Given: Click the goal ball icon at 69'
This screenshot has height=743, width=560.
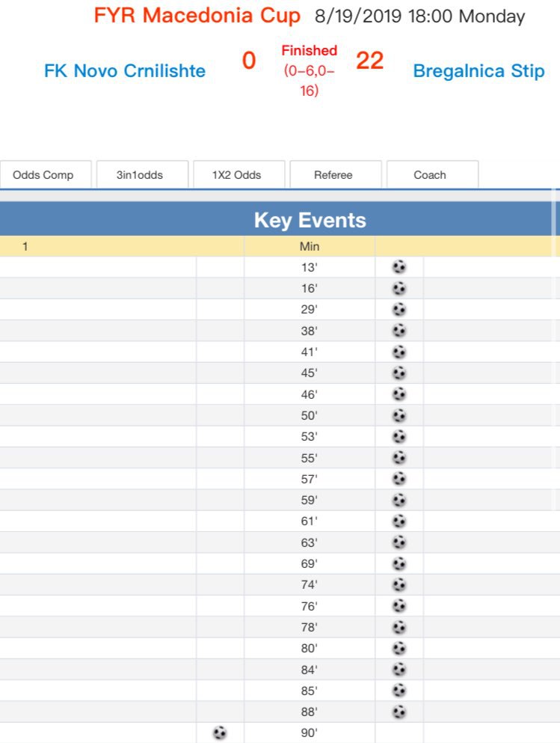Looking at the screenshot, I should pyautogui.click(x=399, y=563).
